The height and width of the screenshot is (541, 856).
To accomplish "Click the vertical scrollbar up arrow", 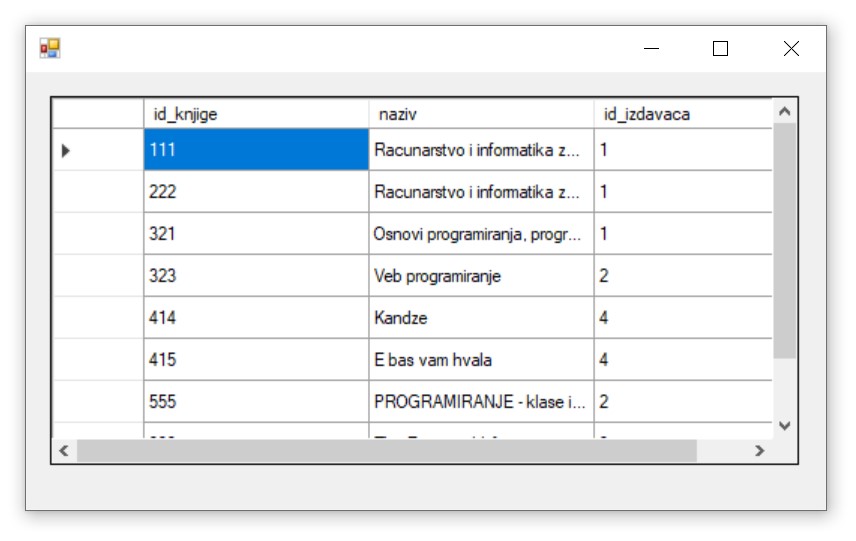I will pos(784,112).
